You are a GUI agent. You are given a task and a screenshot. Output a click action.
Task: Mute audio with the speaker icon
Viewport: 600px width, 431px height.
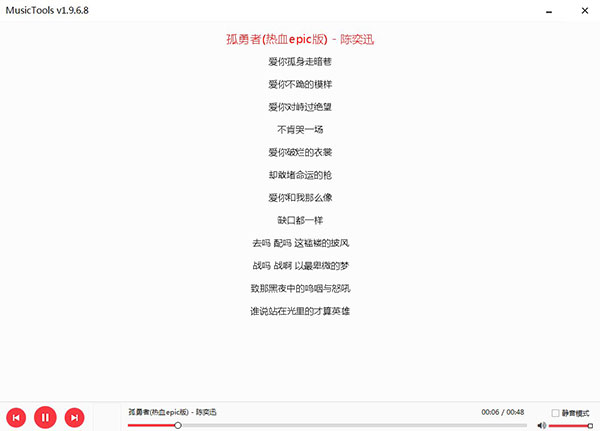tap(541, 425)
